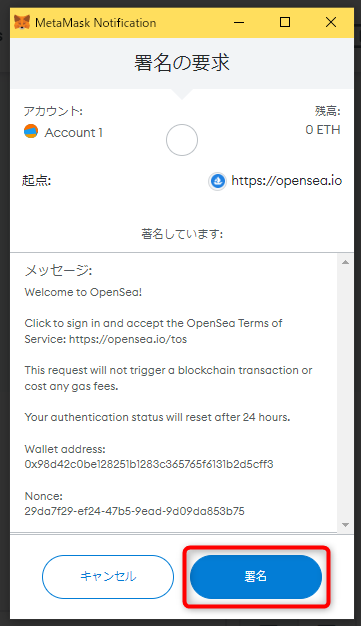The height and width of the screenshot is (626, 361).
Task: Click the Account 1 avatar icon
Action: [31, 131]
